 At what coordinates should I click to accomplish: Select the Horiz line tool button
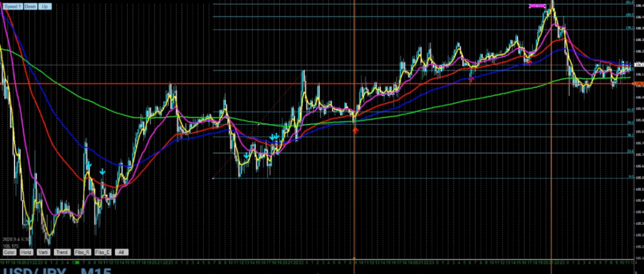(26, 252)
